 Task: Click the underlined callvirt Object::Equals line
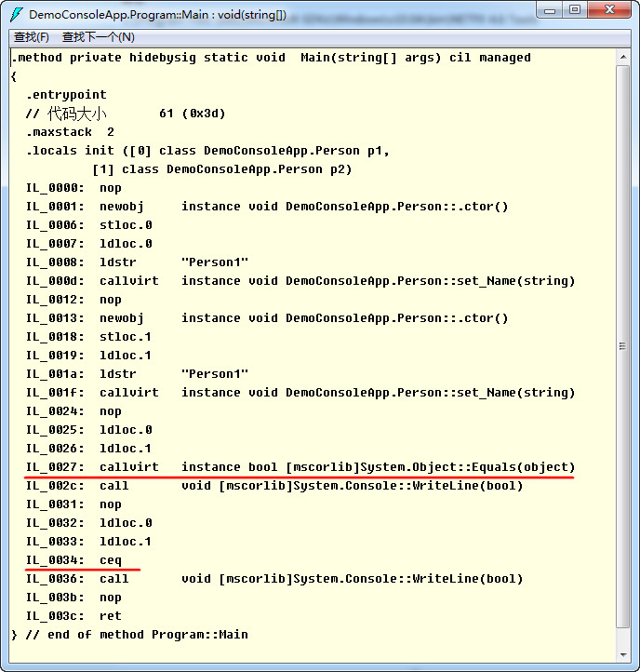[300, 467]
